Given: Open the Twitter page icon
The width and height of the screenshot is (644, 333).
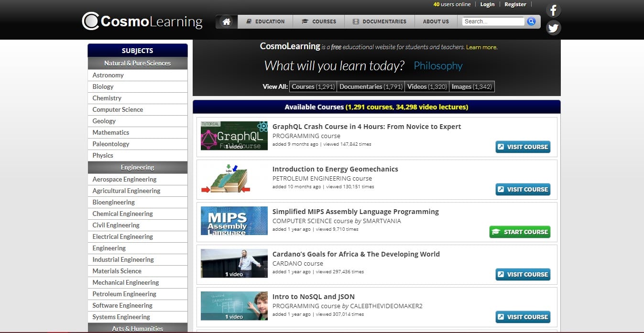Looking at the screenshot, I should tap(553, 28).
